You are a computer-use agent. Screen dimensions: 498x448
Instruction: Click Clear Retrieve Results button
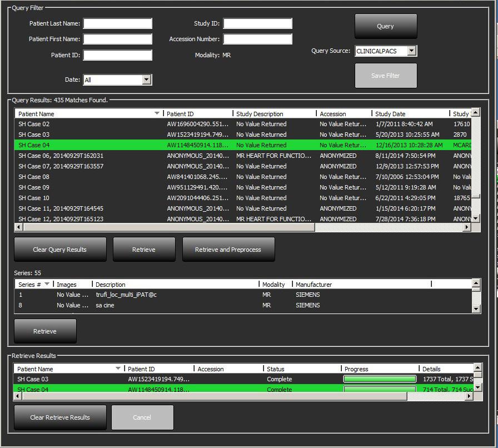(60, 417)
